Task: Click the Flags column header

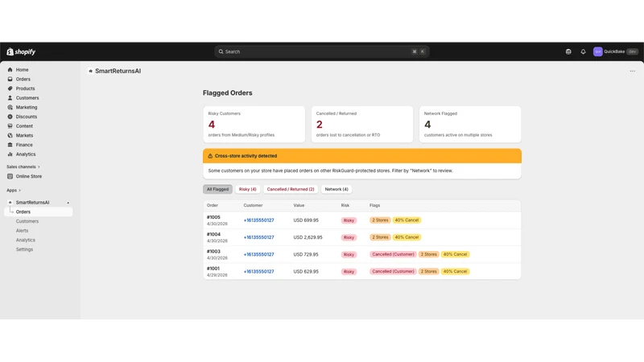Action: pyautogui.click(x=374, y=206)
